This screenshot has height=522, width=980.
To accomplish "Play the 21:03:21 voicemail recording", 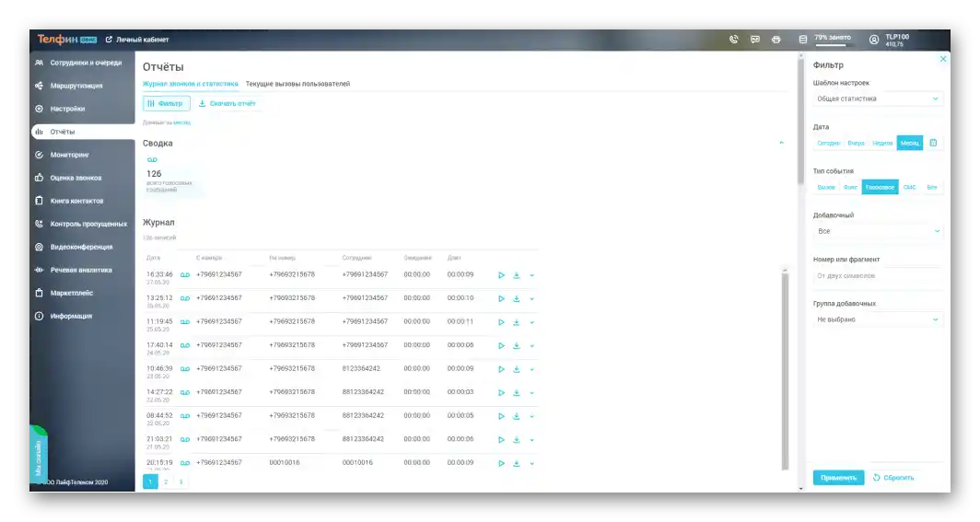I will point(501,440).
